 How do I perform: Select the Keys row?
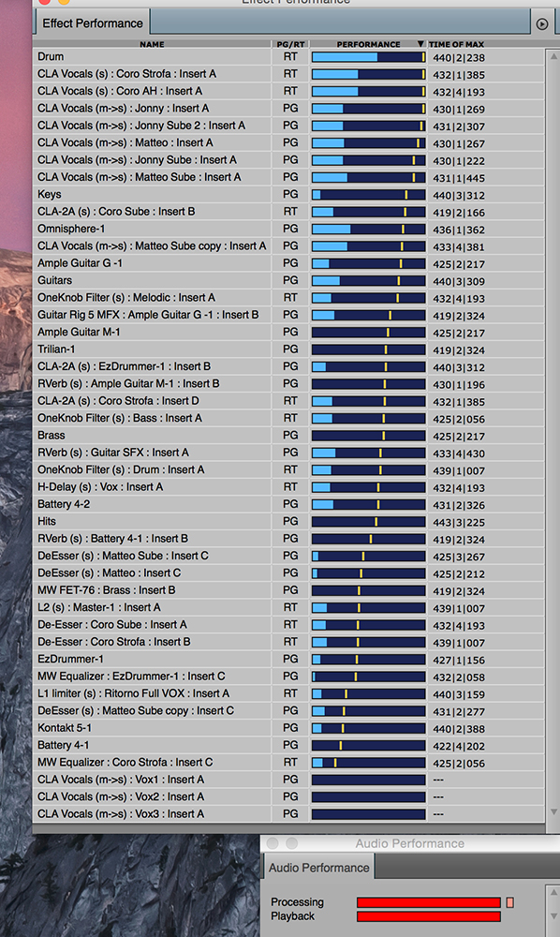[50, 194]
